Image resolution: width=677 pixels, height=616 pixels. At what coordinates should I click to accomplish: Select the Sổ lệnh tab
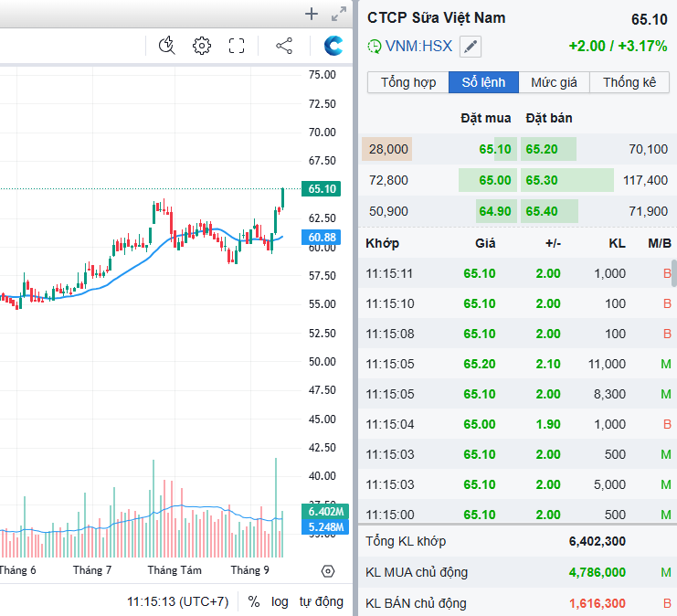pyautogui.click(x=483, y=82)
